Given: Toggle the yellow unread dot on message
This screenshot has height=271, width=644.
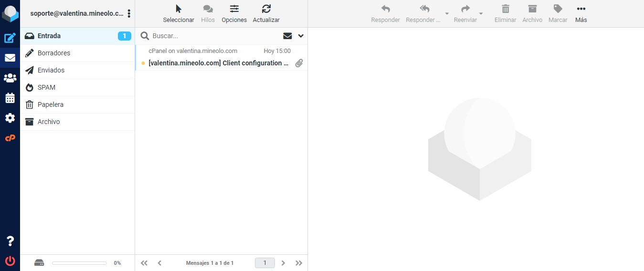Looking at the screenshot, I should point(143,63).
